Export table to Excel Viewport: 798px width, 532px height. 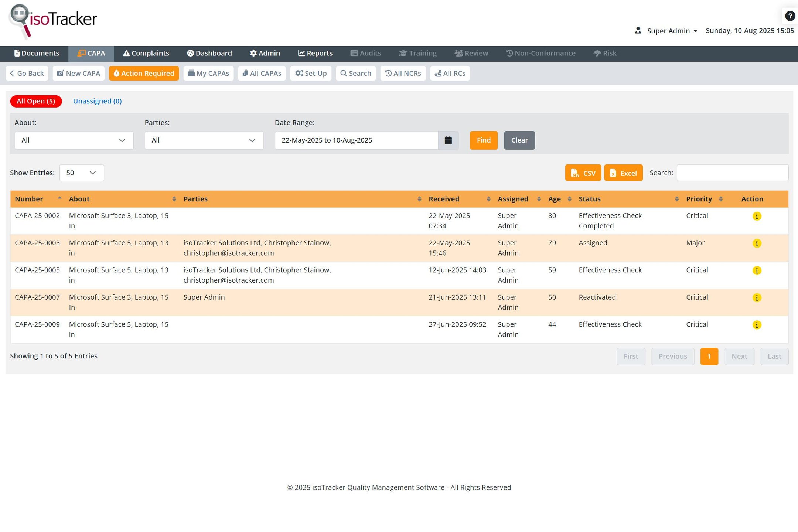pos(623,173)
